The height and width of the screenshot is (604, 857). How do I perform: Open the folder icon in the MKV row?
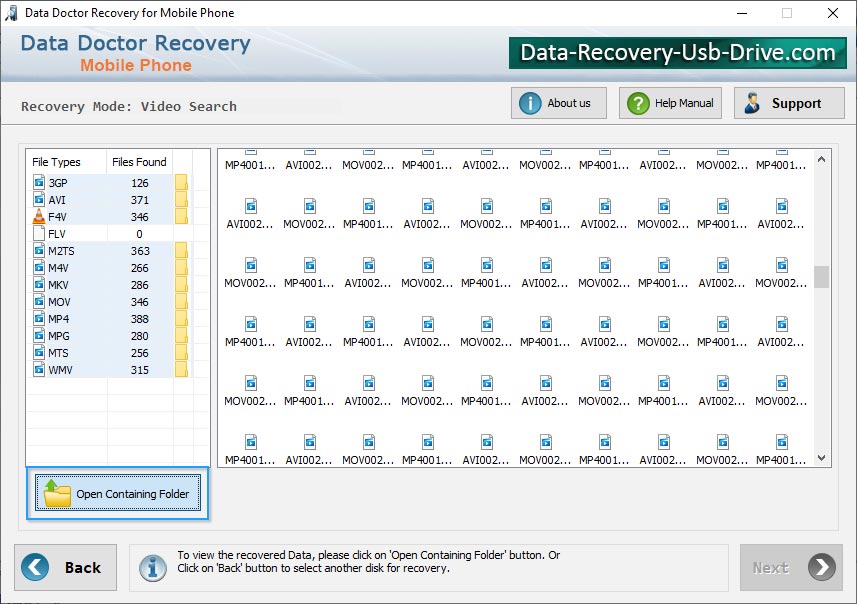point(181,284)
